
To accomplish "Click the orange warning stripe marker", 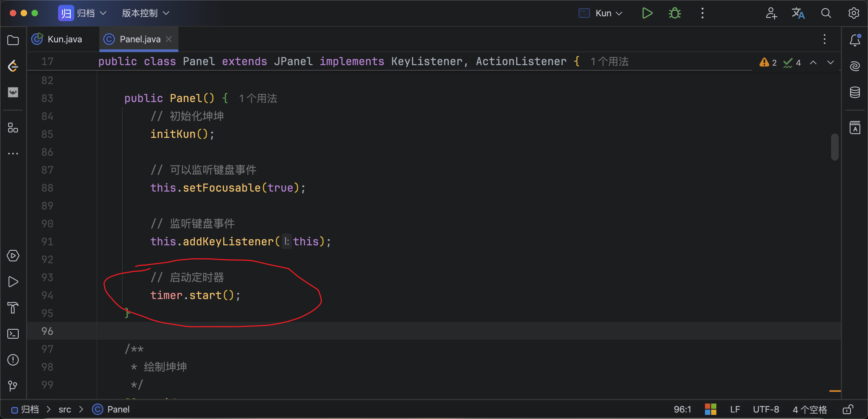I will click(x=835, y=391).
